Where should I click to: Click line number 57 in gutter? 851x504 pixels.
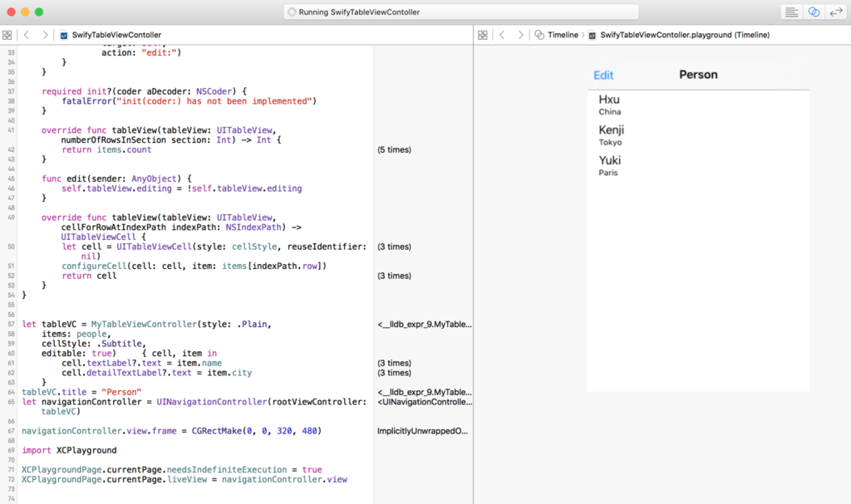coord(11,325)
